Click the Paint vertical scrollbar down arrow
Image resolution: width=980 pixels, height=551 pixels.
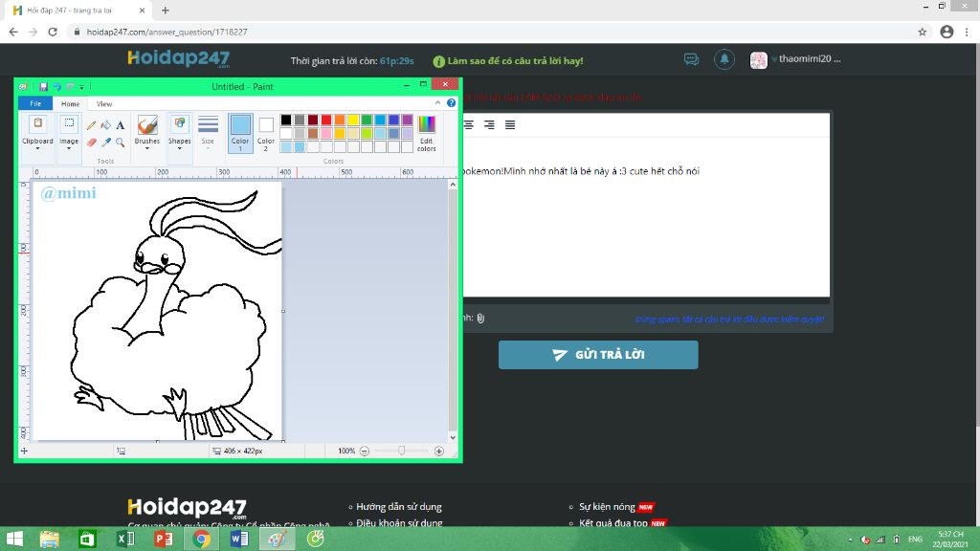pyautogui.click(x=453, y=437)
